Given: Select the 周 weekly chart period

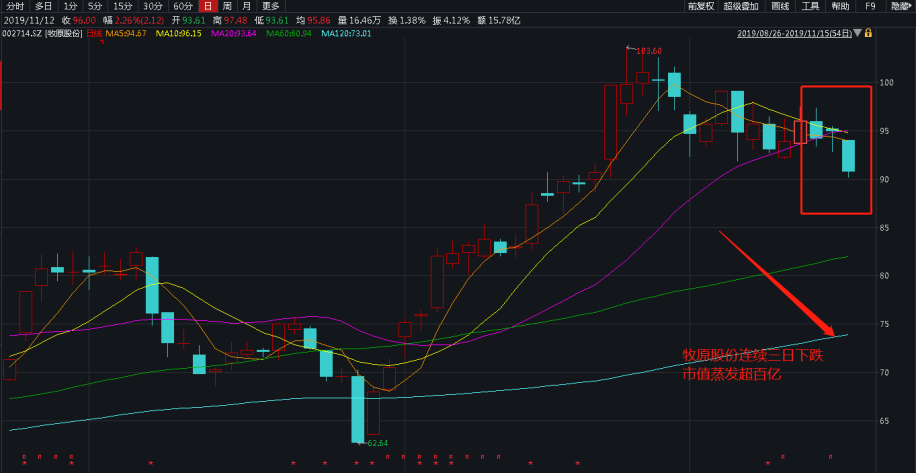Looking at the screenshot, I should coord(227,6).
